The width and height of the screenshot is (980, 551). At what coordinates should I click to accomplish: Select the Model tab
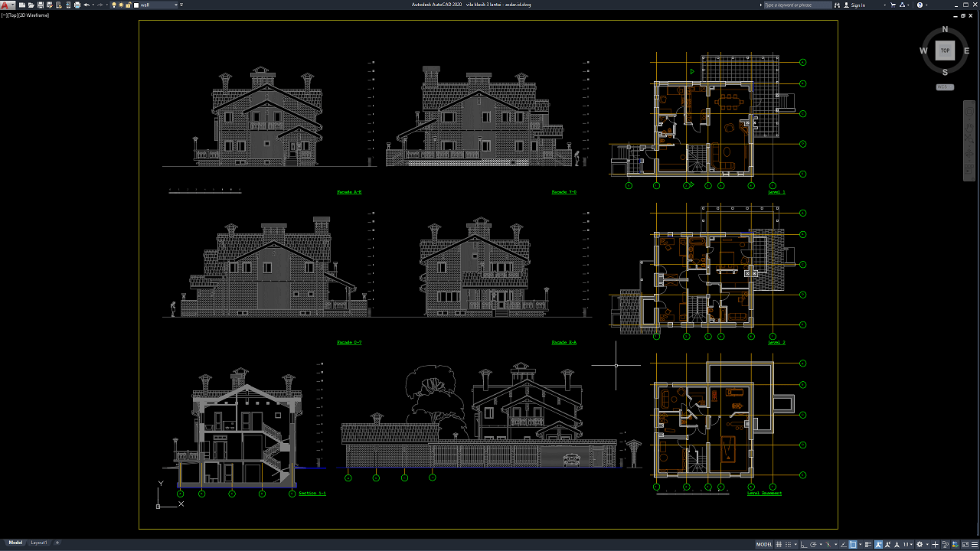(15, 543)
